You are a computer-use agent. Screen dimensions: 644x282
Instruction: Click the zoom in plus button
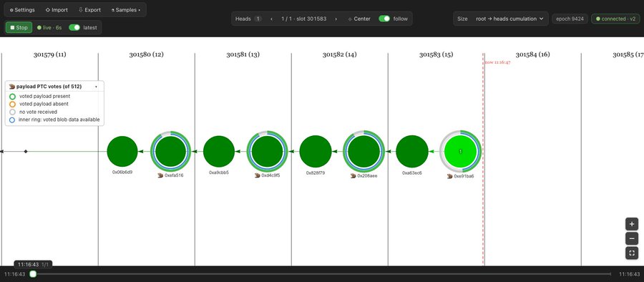[x=632, y=225]
